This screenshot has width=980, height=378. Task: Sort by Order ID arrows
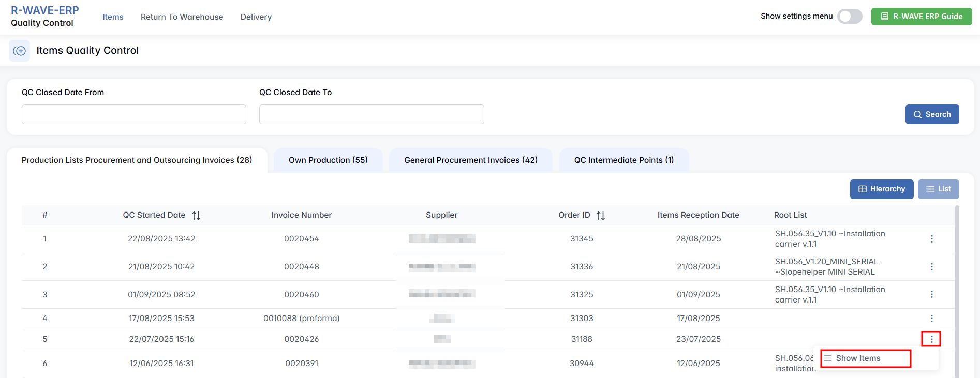tap(600, 216)
